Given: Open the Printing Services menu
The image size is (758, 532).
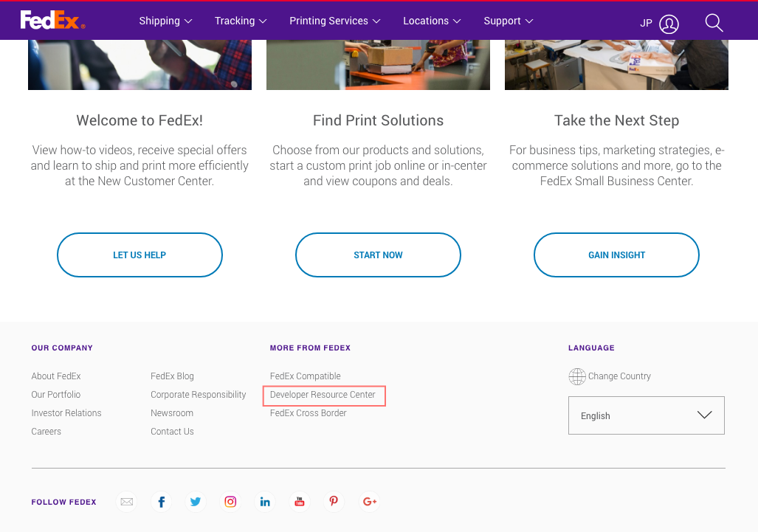Looking at the screenshot, I should 335,21.
